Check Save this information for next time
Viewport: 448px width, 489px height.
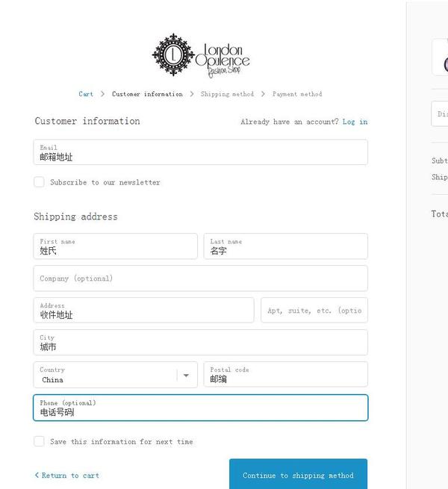tap(40, 441)
